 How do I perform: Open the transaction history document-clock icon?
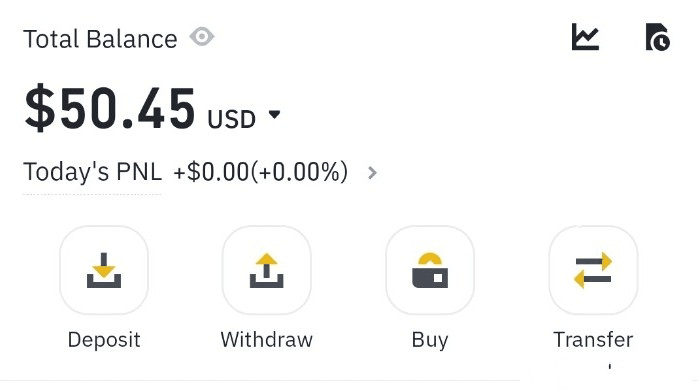pos(657,37)
